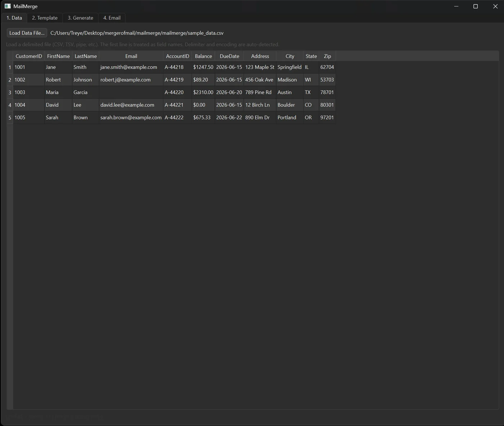This screenshot has width=504, height=426.
Task: Click CustomerID cell 1003
Action: coord(29,92)
